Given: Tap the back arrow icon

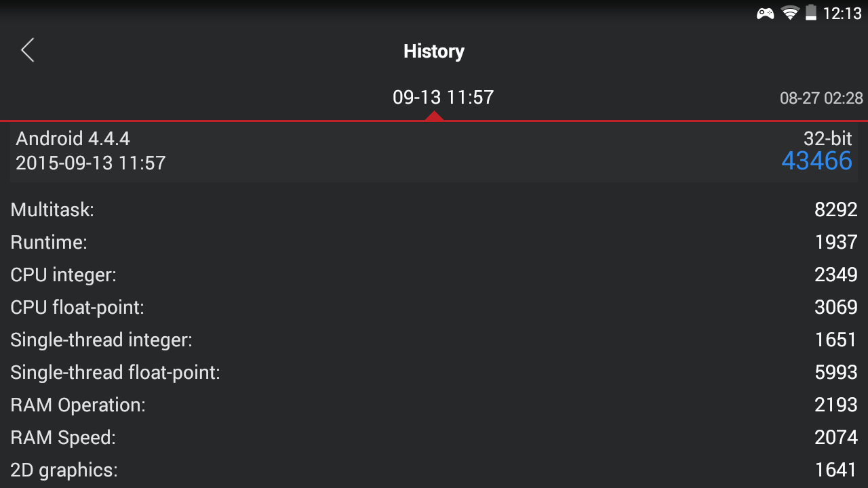Looking at the screenshot, I should point(27,50).
